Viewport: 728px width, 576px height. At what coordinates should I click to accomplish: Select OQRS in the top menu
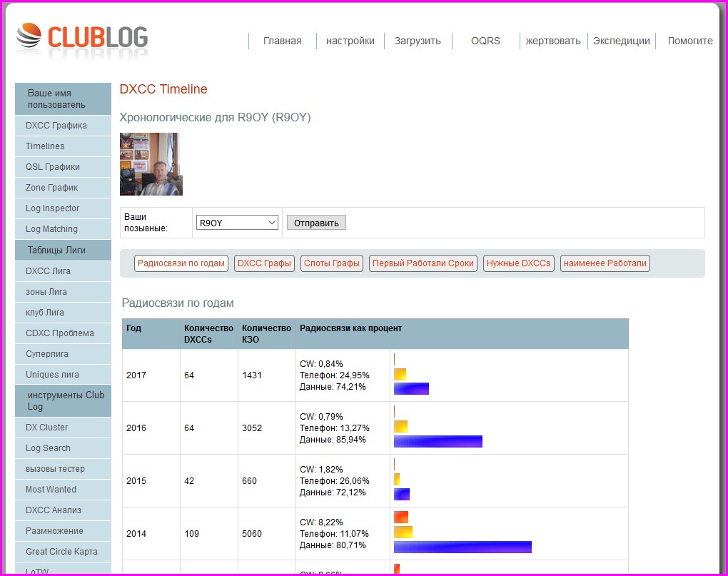click(x=485, y=41)
